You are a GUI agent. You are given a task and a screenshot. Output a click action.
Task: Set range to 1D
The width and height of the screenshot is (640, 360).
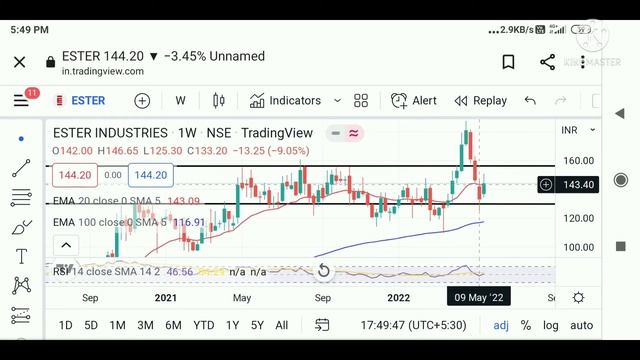pos(65,325)
